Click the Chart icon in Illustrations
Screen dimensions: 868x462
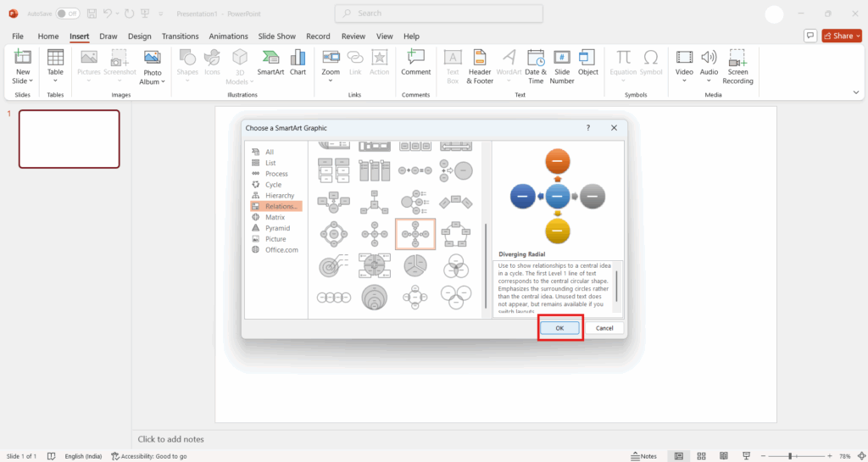298,62
